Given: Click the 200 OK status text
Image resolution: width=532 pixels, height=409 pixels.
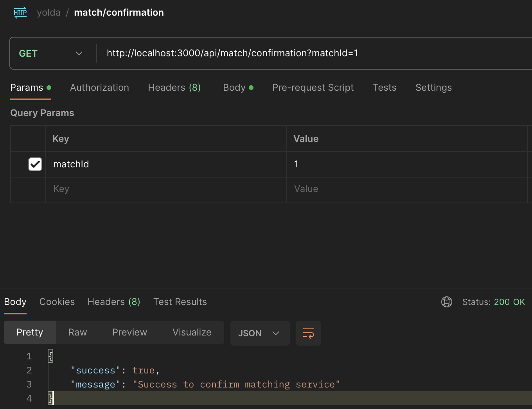Looking at the screenshot, I should pyautogui.click(x=509, y=302).
